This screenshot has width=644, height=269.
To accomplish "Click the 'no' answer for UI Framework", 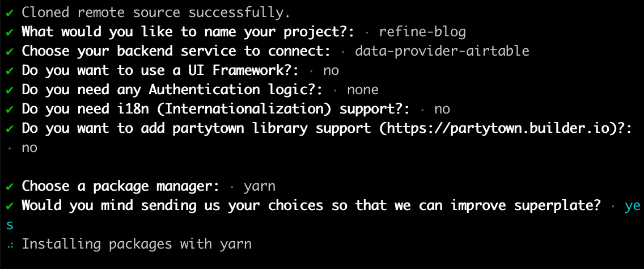I will pyautogui.click(x=331, y=71).
